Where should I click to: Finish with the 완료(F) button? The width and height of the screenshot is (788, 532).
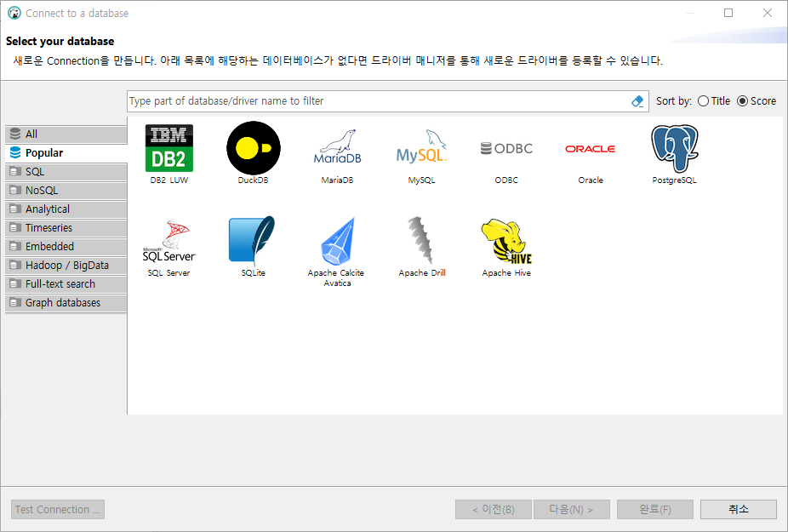click(x=655, y=509)
